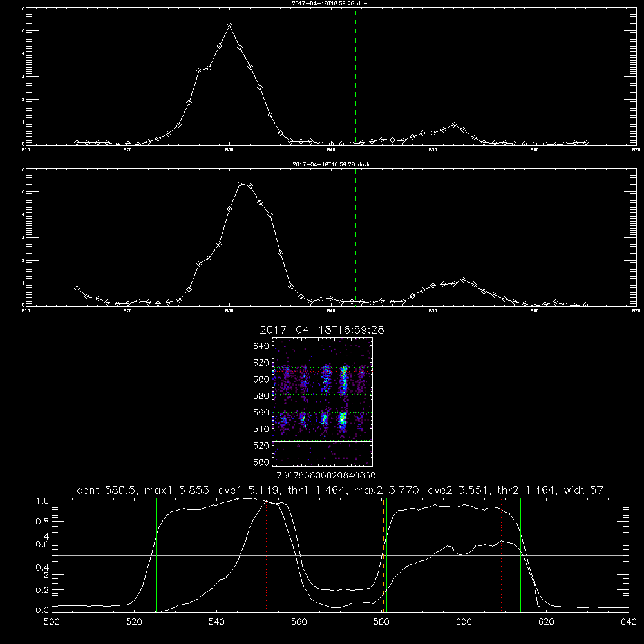Click the spectral image thumbnail
Viewport: 644px width, 644px height.
pos(322,402)
